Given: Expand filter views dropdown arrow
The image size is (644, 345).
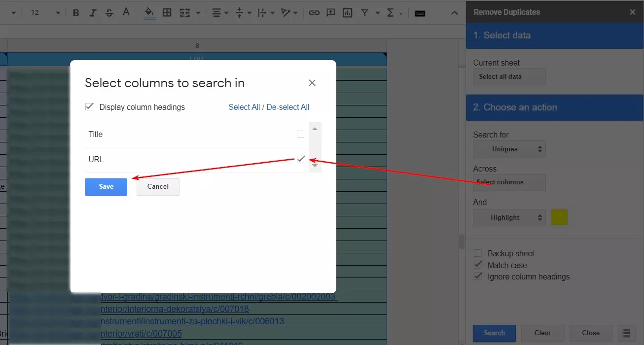Looking at the screenshot, I should pyautogui.click(x=378, y=13).
